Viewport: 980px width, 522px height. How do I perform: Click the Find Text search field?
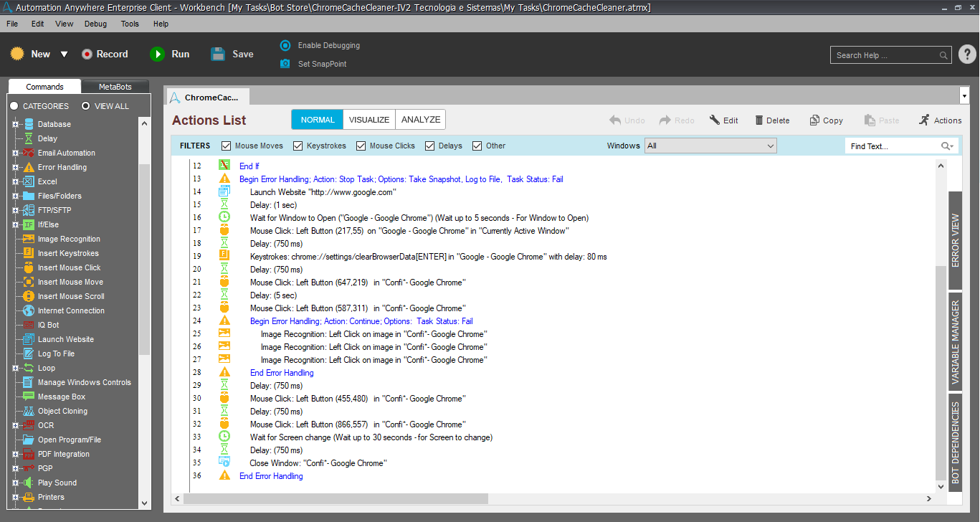tap(893, 146)
